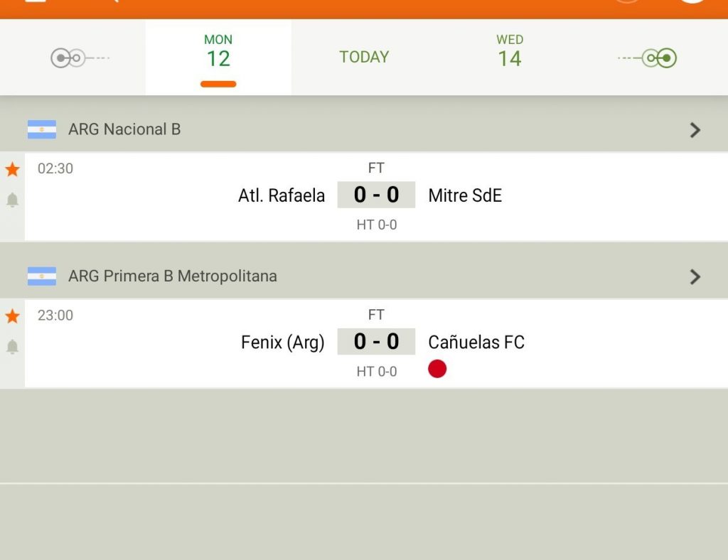Tap the red live indicator on the Fenix match
This screenshot has width=728, height=560.
click(x=437, y=369)
